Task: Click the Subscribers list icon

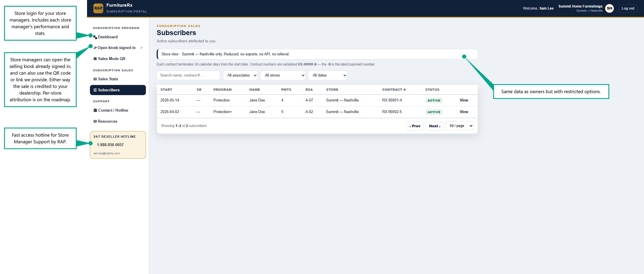Action: click(95, 90)
